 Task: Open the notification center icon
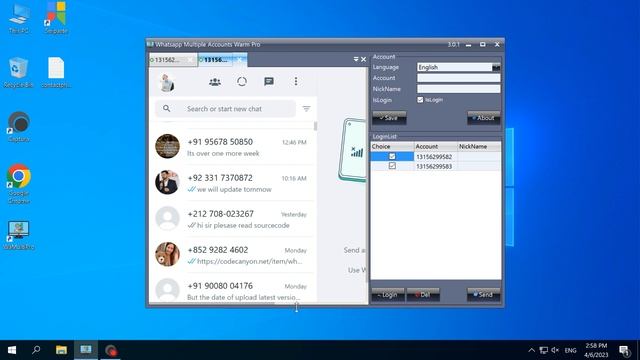624,350
